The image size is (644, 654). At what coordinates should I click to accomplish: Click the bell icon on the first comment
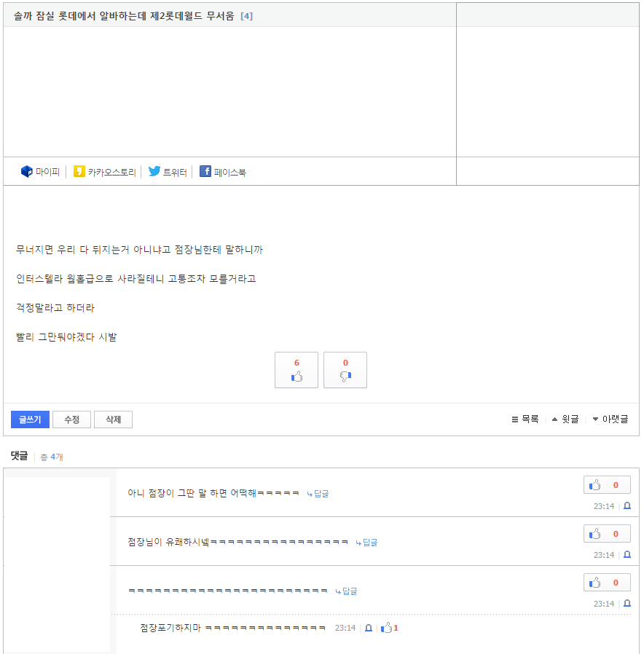[x=627, y=505]
